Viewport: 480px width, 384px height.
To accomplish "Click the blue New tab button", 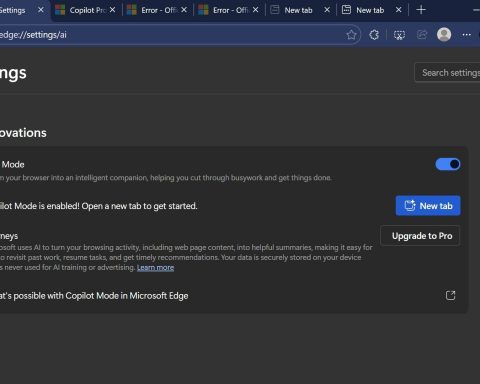I will [428, 206].
